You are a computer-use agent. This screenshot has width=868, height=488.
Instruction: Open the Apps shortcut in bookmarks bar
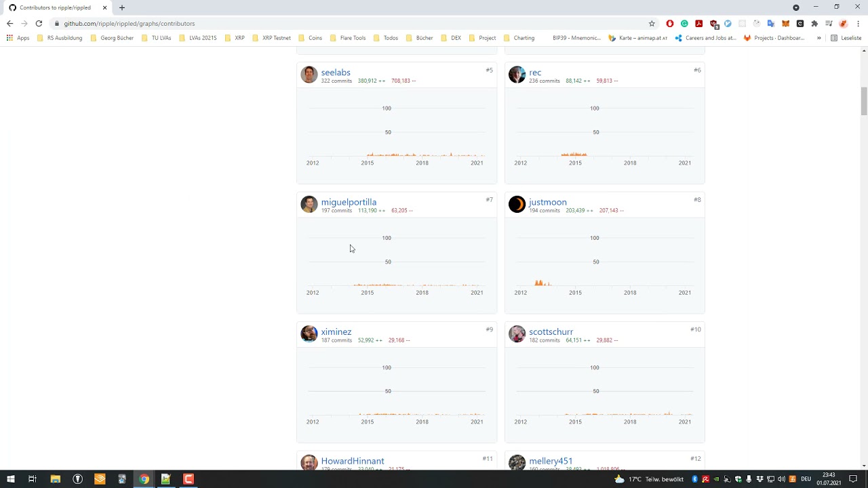pyautogui.click(x=18, y=38)
